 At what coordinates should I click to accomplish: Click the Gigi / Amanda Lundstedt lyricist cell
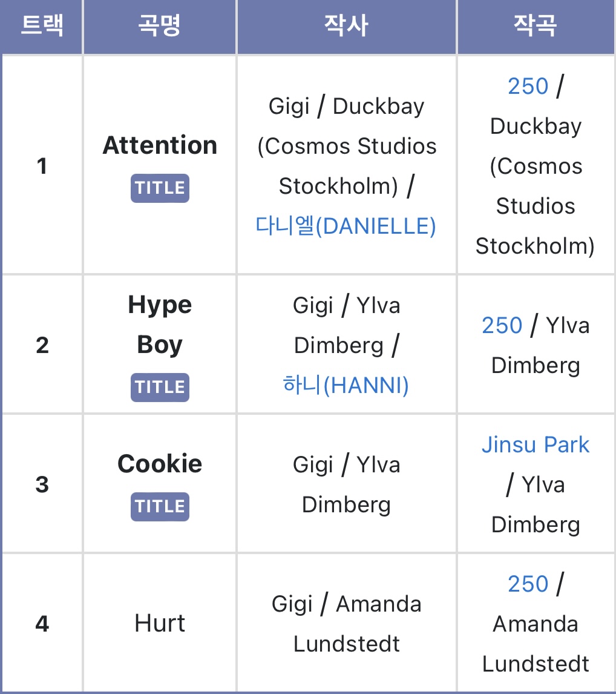pos(346,624)
